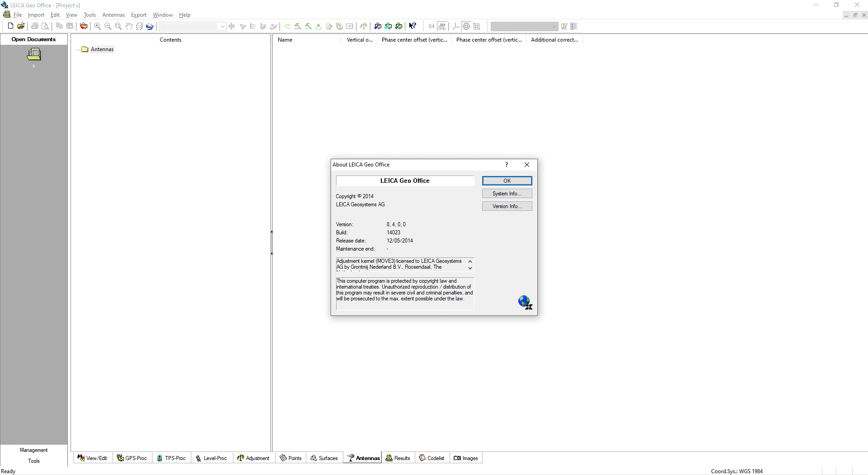
Task: Click the Print Preview toolbar icon
Action: [x=45, y=26]
